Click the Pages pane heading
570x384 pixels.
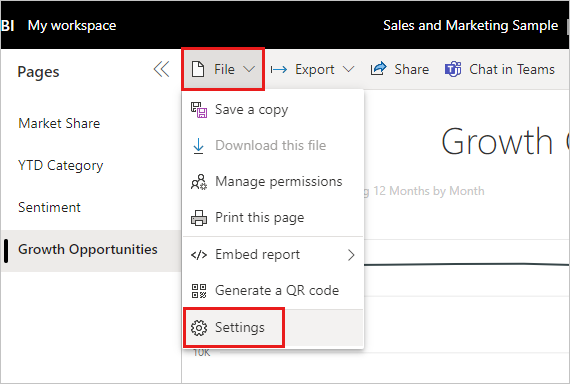point(38,72)
